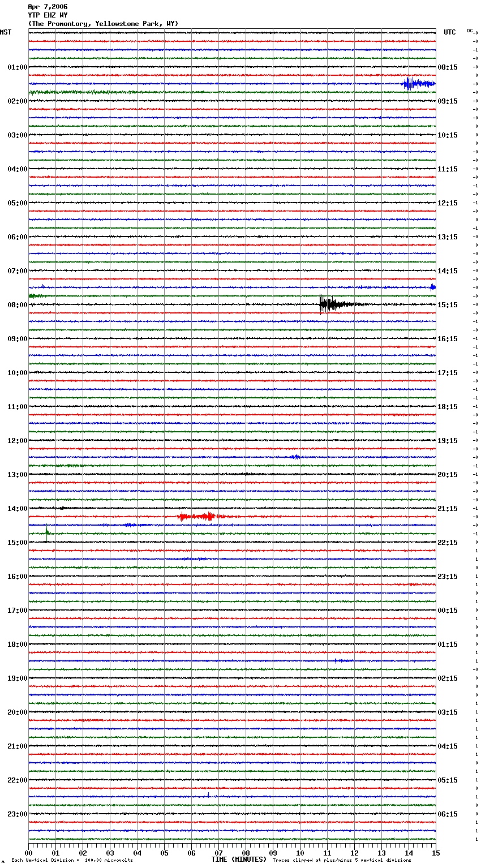Select the station code 'YTP EHZ WY'
The width and height of the screenshot is (481, 868).
click(48, 15)
